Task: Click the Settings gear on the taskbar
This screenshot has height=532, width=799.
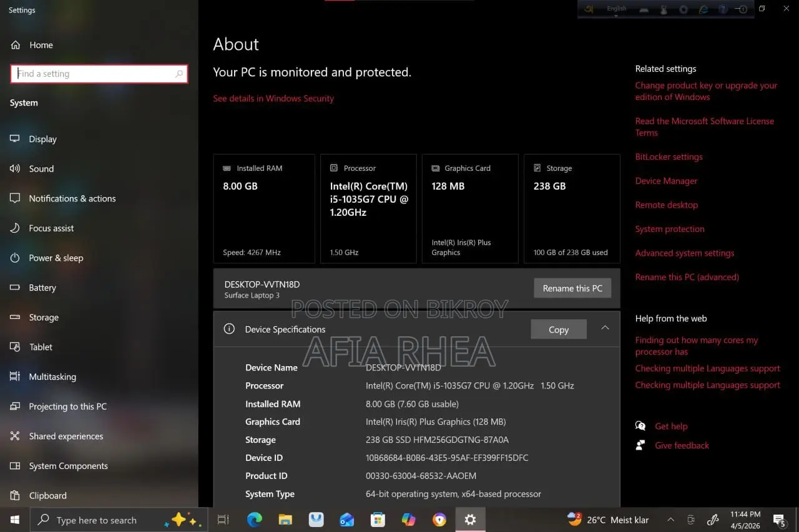Action: coord(470,520)
